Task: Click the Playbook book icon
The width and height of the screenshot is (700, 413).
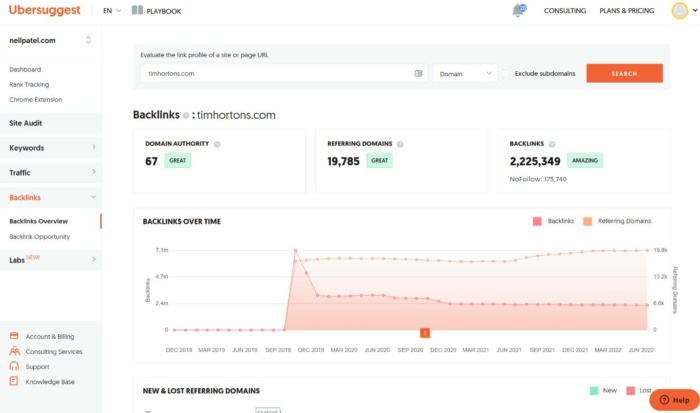Action: click(137, 10)
